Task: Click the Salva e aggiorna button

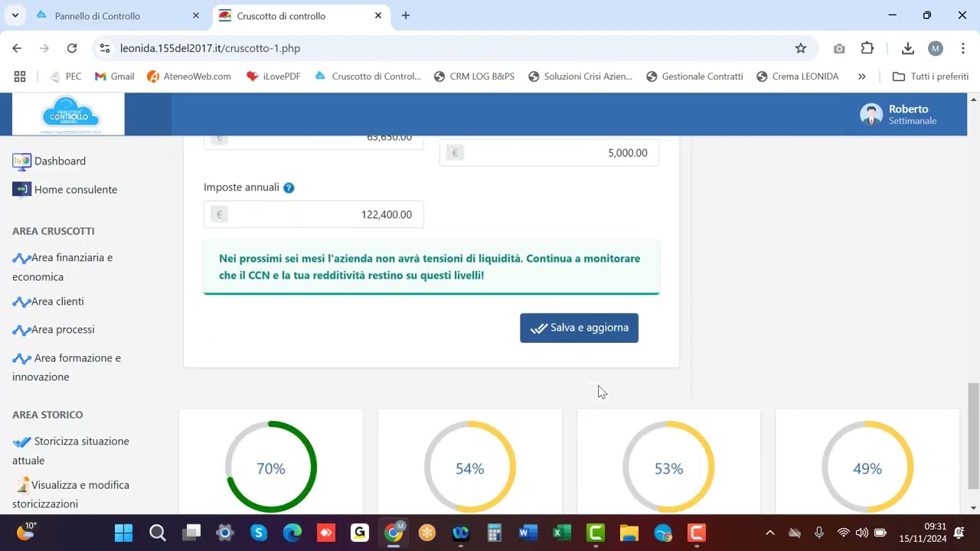Action: 579,328
